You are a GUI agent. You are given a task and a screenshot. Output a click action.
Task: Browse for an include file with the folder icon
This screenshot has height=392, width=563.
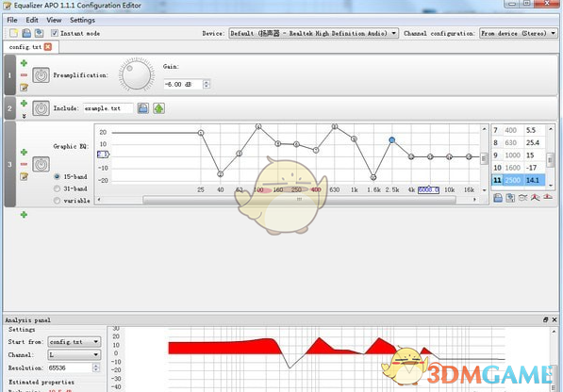point(143,108)
